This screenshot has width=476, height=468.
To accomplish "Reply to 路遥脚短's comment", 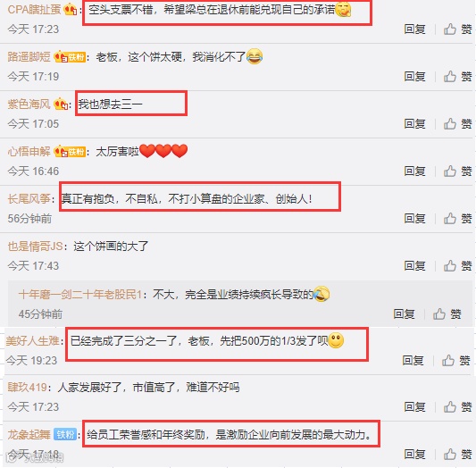I will click(414, 77).
